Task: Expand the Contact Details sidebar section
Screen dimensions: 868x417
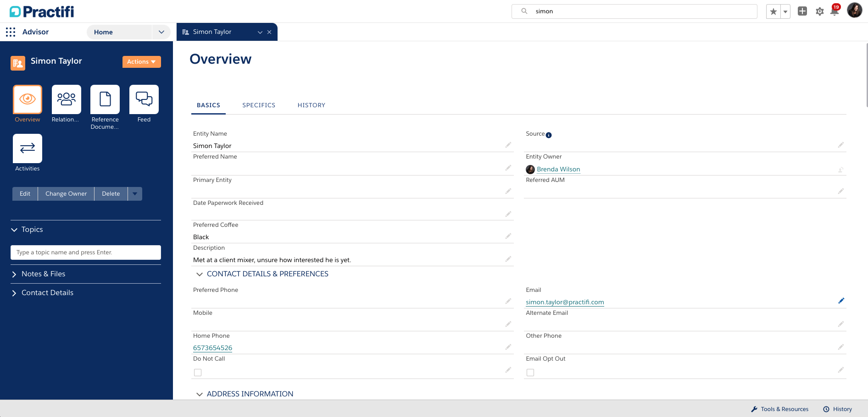Action: [x=14, y=293]
